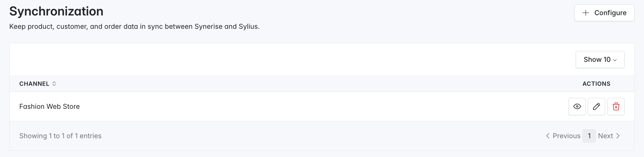Select the Fashion Web Store channel name

pos(49,106)
